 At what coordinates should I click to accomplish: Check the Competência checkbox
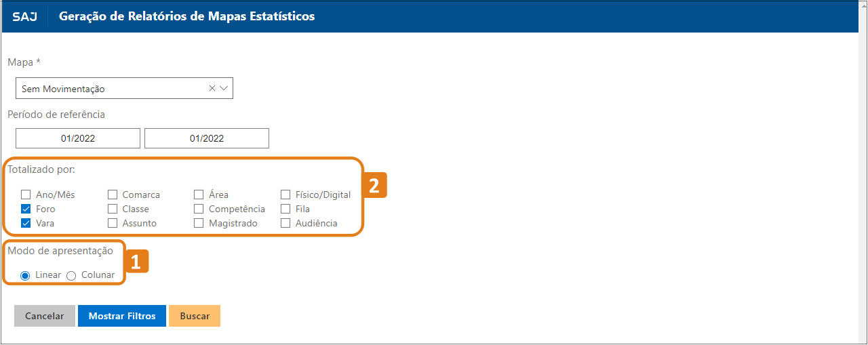pos(199,209)
